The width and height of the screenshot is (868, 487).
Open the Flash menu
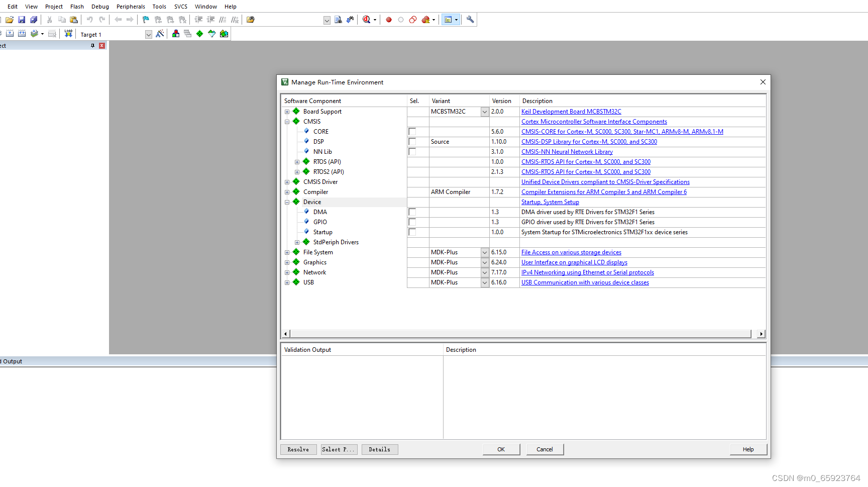77,7
